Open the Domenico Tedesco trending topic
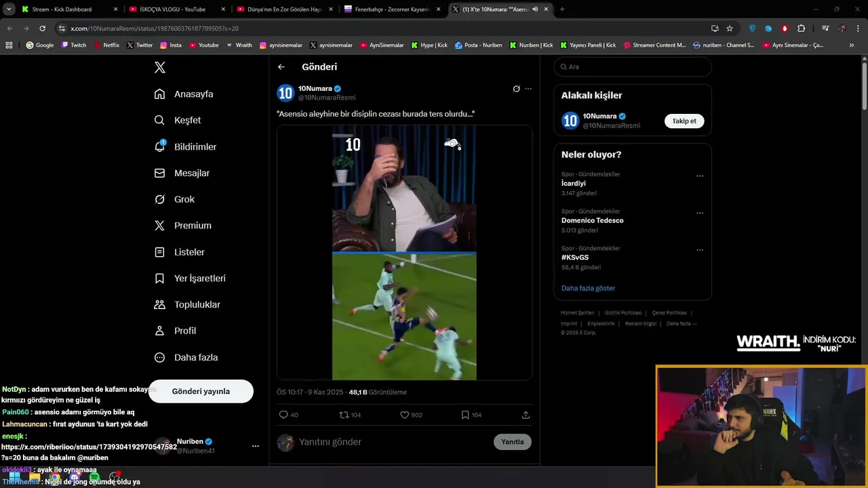 click(x=592, y=220)
